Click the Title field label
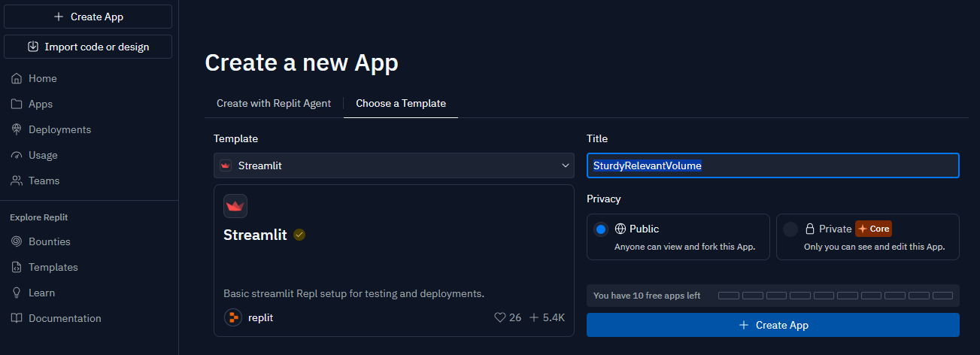Image resolution: width=980 pixels, height=355 pixels. [x=597, y=138]
